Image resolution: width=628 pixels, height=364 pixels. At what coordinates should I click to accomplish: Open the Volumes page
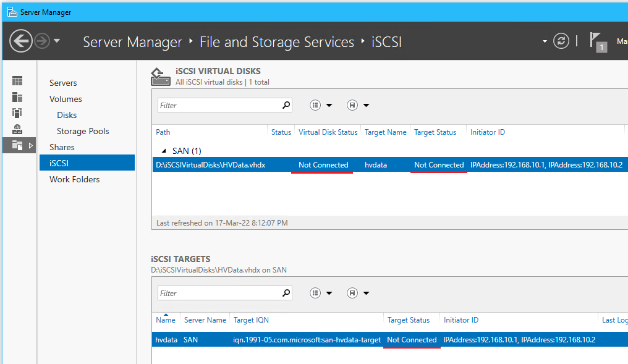(x=66, y=99)
